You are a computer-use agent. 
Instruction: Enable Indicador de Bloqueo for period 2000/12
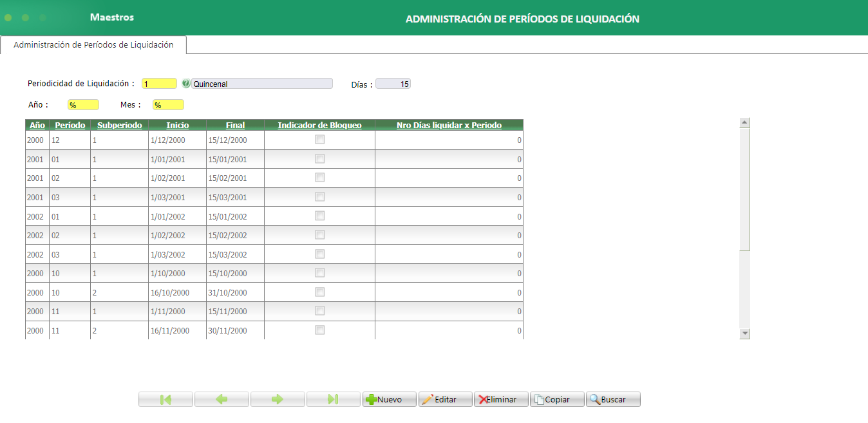[x=319, y=139]
